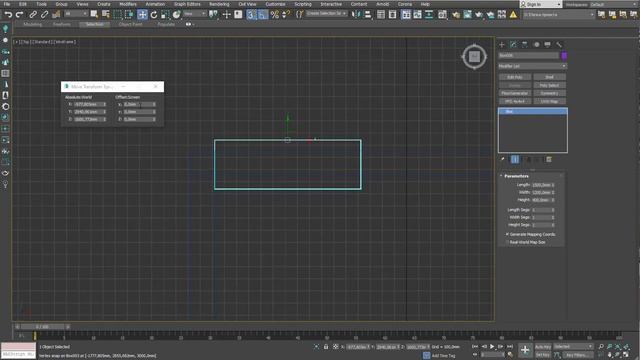
Task: Click the yellow warning triangle toolbar icon
Action: (513, 15)
